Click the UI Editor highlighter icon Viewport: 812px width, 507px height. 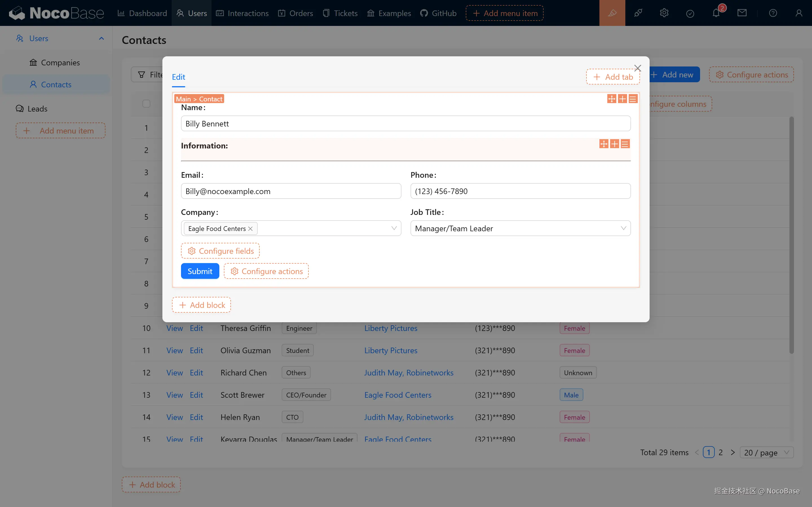pyautogui.click(x=612, y=13)
